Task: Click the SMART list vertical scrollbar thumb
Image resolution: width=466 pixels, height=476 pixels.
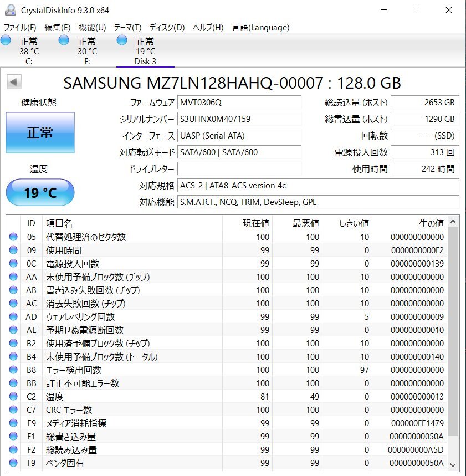Action: click(x=453, y=332)
